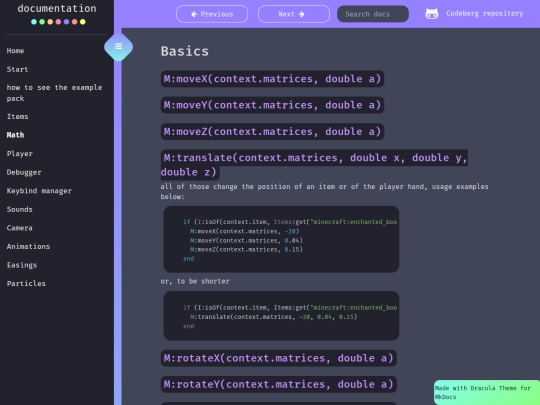The image size is (540, 405).
Task: Open the Sounds page
Action: 20,209
